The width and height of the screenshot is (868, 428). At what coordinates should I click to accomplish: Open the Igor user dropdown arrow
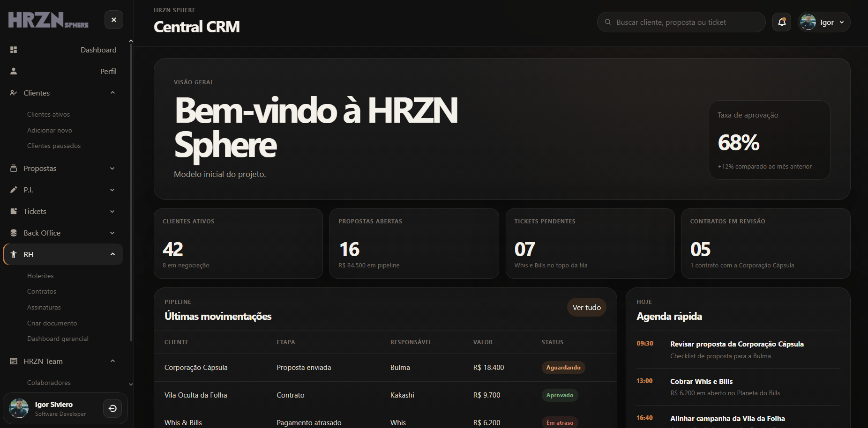tap(842, 22)
